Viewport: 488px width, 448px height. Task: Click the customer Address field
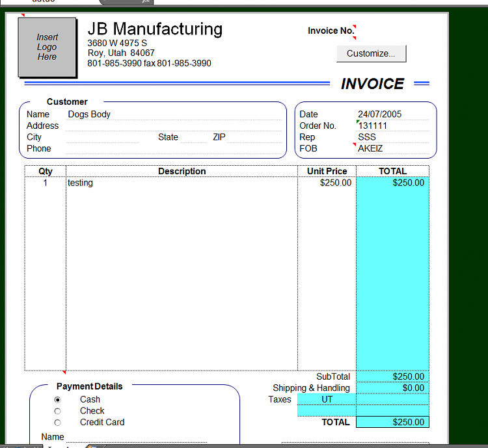174,125
